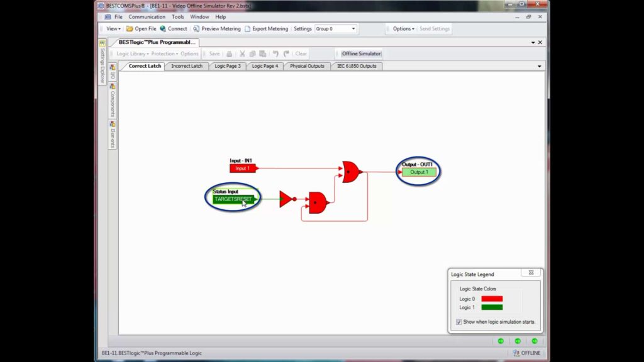644x362 pixels.
Task: Click the Preview Metering magnifier icon
Action: coord(196,29)
